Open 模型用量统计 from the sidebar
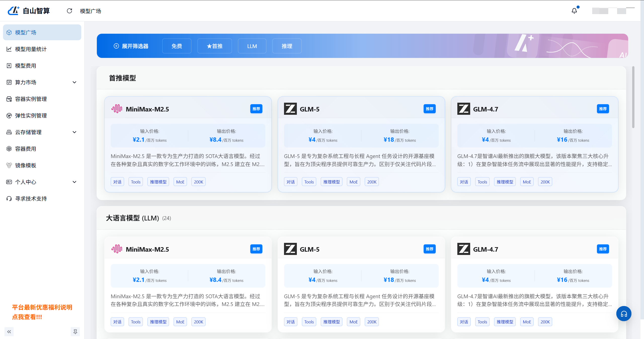Image resolution: width=644 pixels, height=339 pixels. [x=42, y=49]
